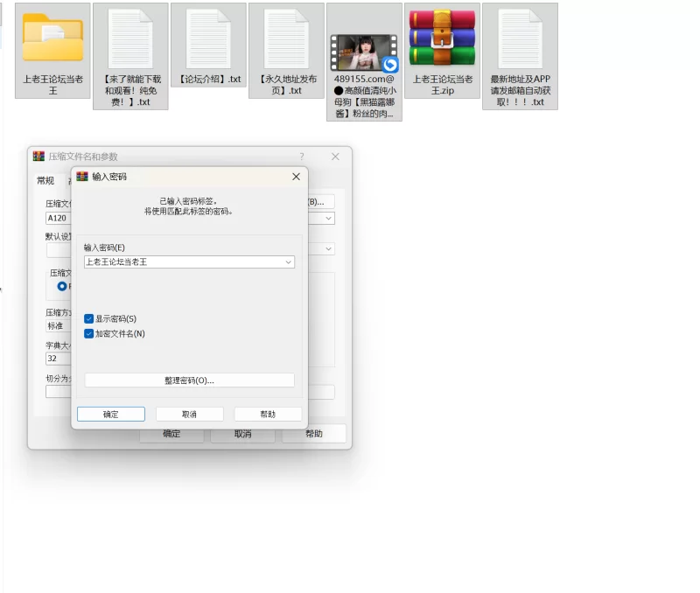Click WinRAR icon in 输入密码 title bar
The height and width of the screenshot is (593, 700).
[x=82, y=177]
